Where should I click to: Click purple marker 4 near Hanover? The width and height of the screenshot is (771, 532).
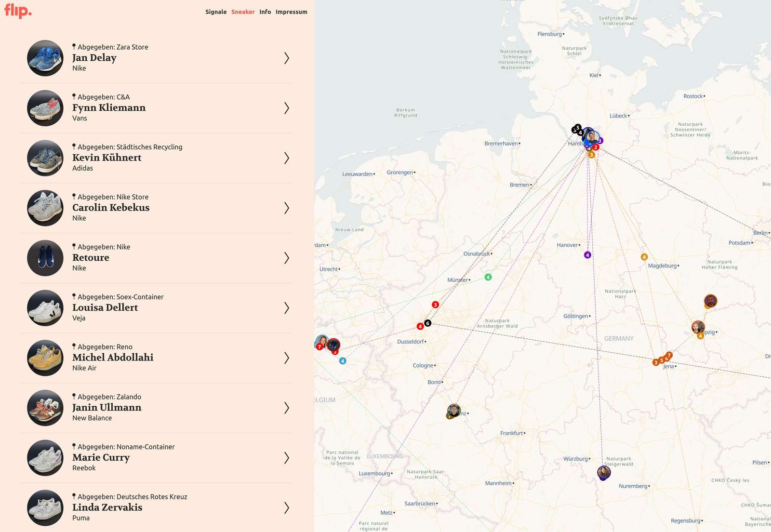[x=587, y=255]
